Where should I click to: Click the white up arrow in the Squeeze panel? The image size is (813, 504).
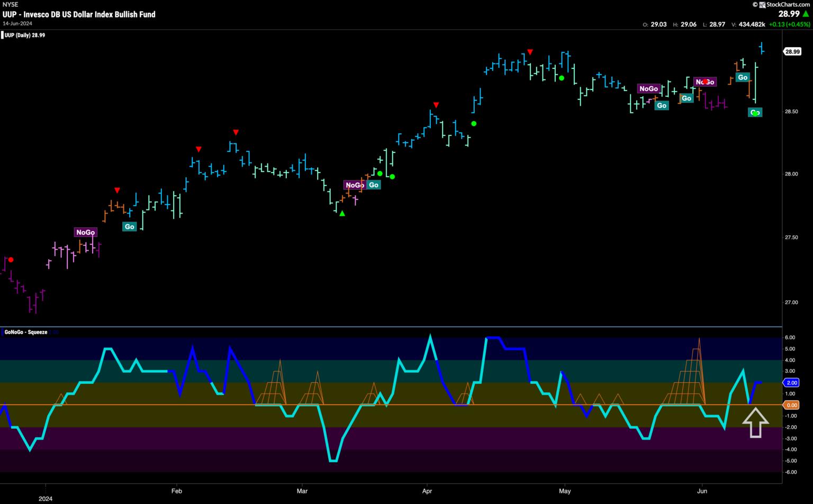point(755,422)
